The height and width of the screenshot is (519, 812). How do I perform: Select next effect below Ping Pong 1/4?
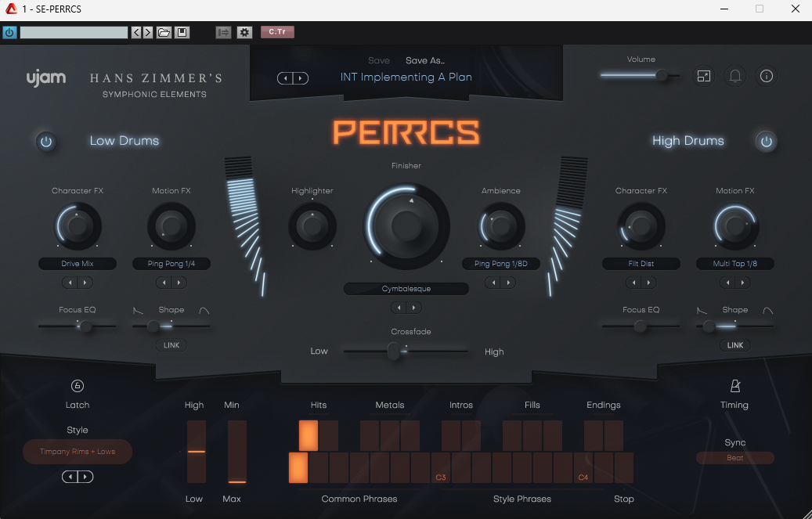pyautogui.click(x=179, y=283)
